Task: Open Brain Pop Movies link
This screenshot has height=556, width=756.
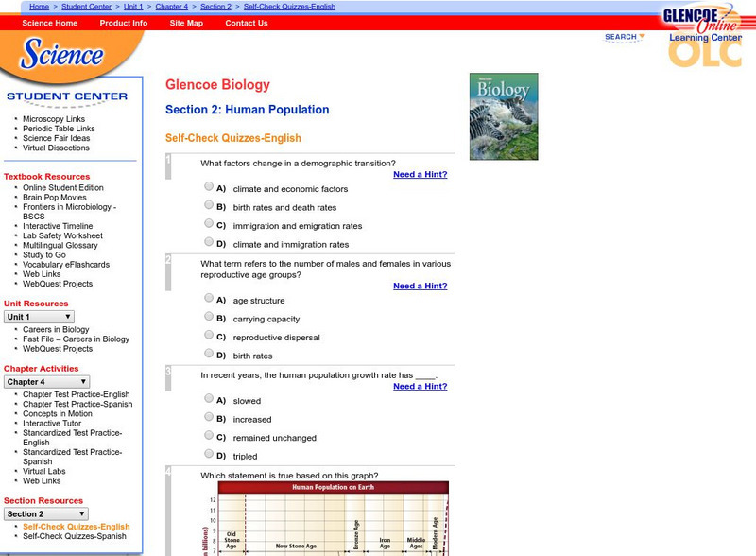Action: pyautogui.click(x=55, y=197)
